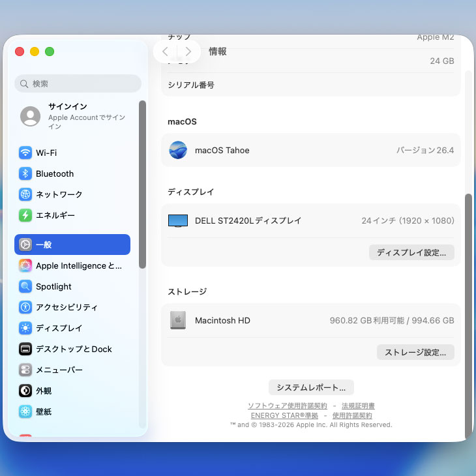Viewport: 476px width, 476px height.
Task: Click the Wi-Fi sidebar icon
Action: [25, 153]
